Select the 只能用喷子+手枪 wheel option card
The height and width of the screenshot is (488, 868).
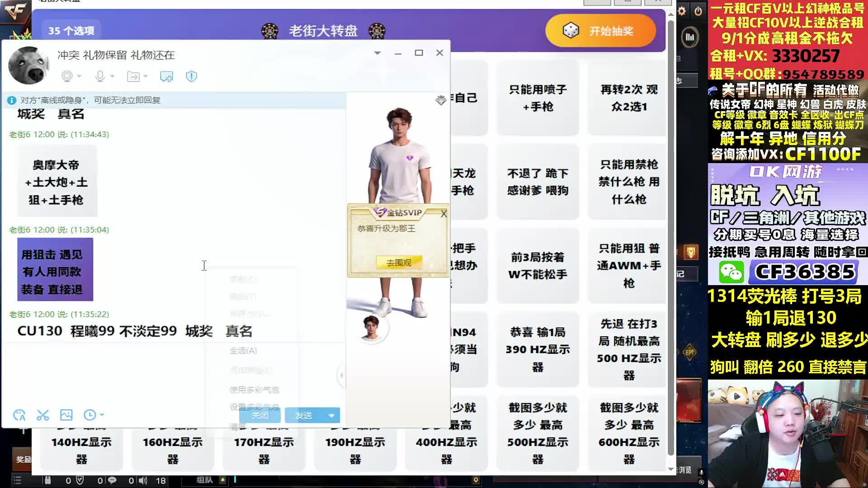tap(538, 98)
